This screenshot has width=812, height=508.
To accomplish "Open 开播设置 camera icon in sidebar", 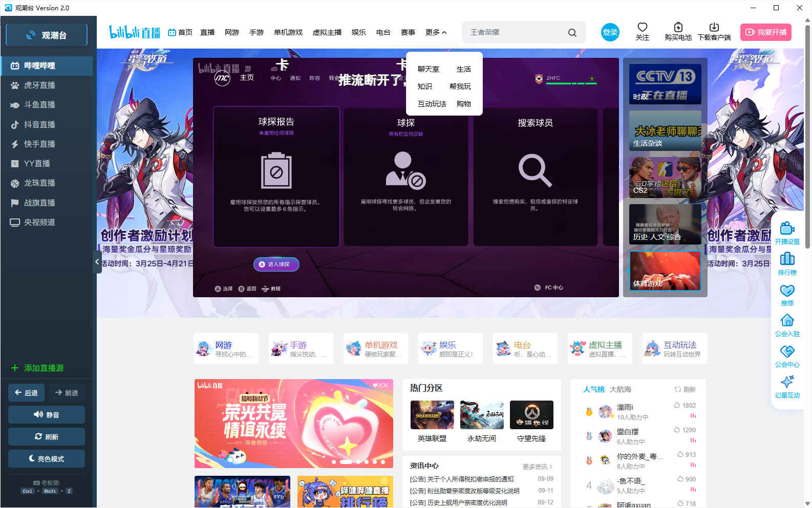I will coord(787,229).
